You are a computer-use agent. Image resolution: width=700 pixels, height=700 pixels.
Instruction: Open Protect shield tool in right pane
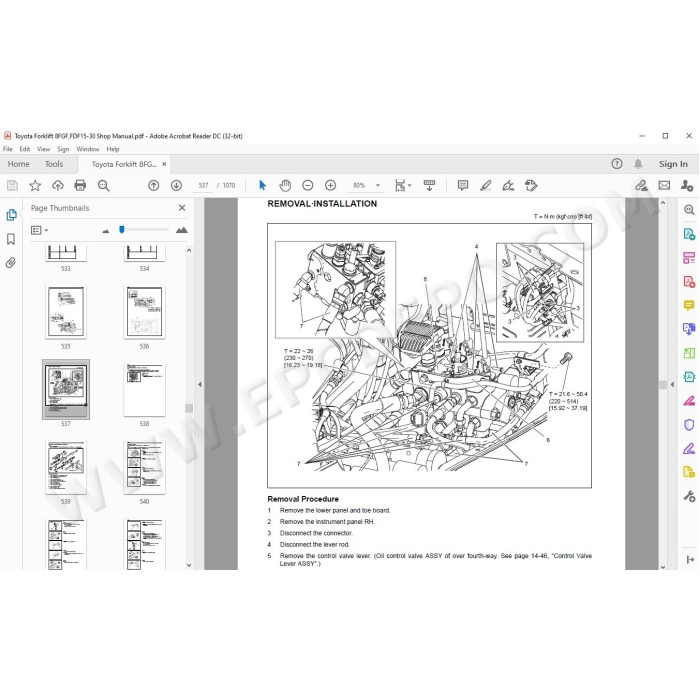(689, 425)
